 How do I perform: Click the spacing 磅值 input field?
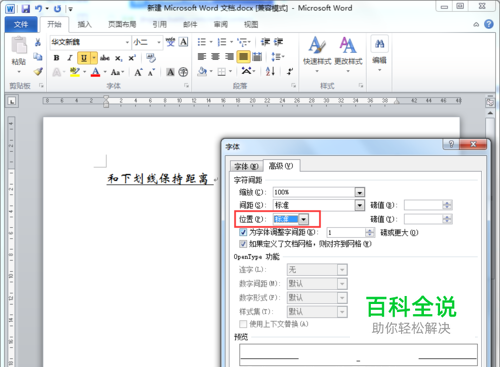423,205
